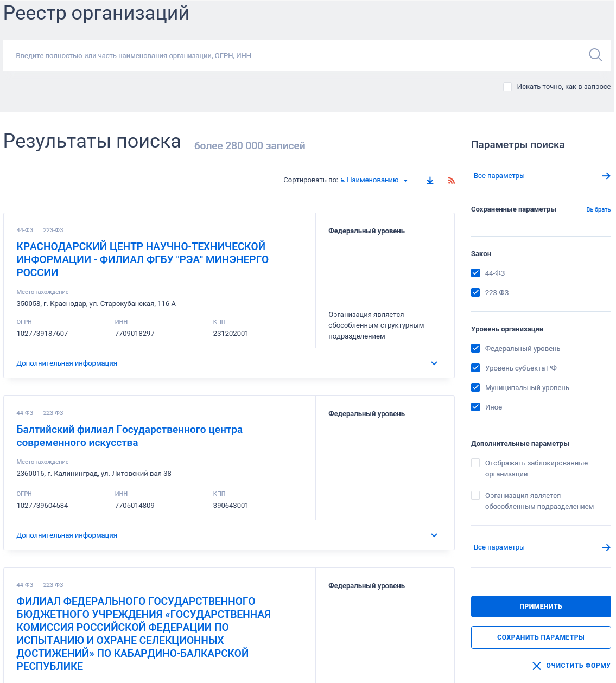Uncheck 'Федеральный уровень' filter
The width and height of the screenshot is (616, 683).
[x=475, y=348]
